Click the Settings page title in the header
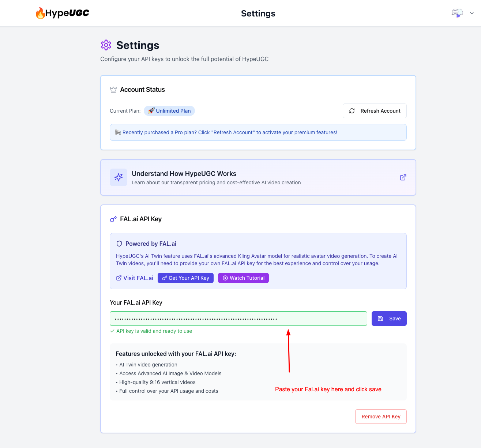The image size is (481, 448). (258, 13)
